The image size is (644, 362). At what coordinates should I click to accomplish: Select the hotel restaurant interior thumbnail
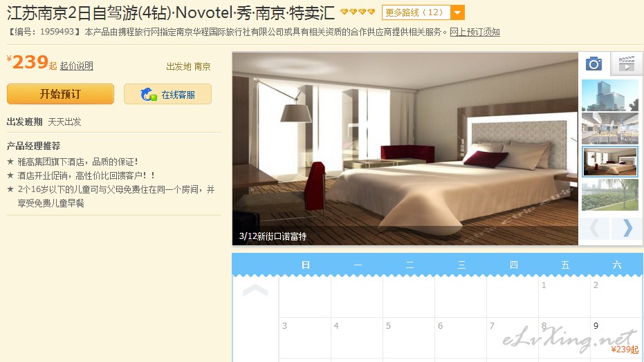point(610,128)
